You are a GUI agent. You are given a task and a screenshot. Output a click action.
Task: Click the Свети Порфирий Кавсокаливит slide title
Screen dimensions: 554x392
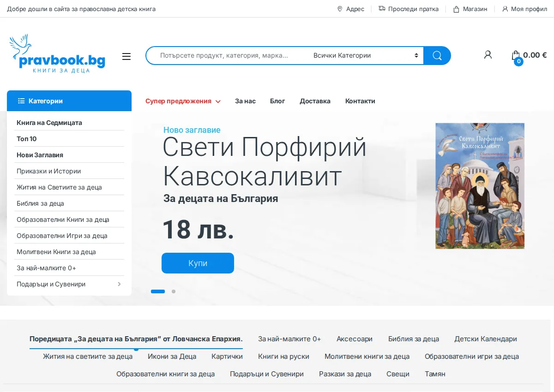pos(265,161)
